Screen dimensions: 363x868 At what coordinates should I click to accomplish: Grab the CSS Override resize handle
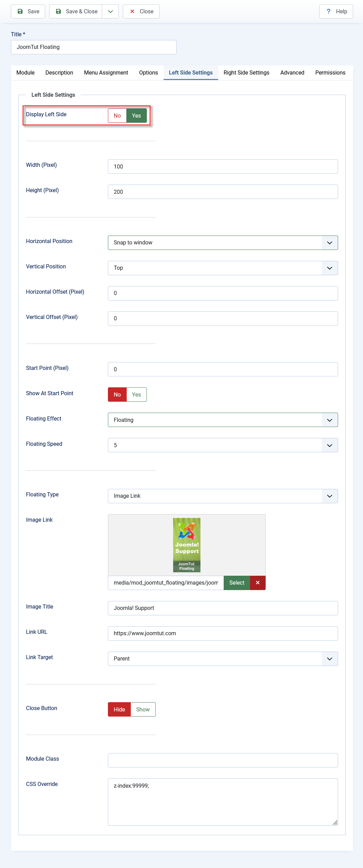pos(335,823)
